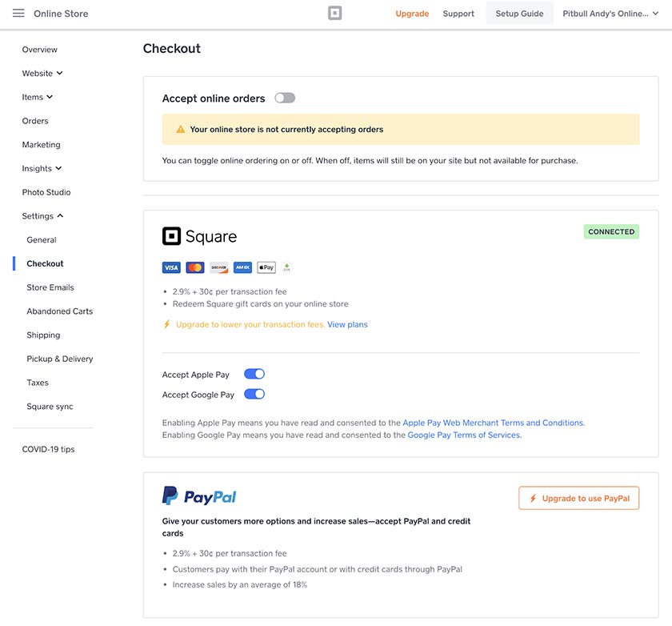Click the Apple Pay badge icon

pos(266,267)
